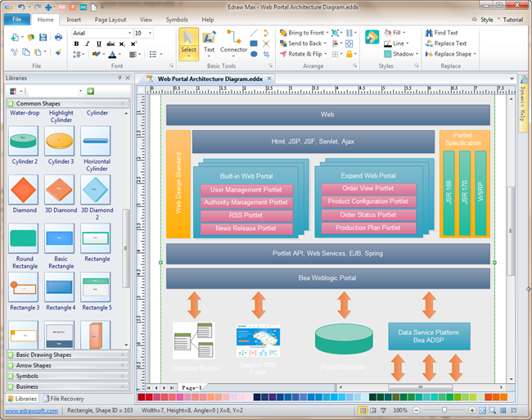Click the Page-1 sheet tab
The height and width of the screenshot is (420, 532).
(x=192, y=386)
